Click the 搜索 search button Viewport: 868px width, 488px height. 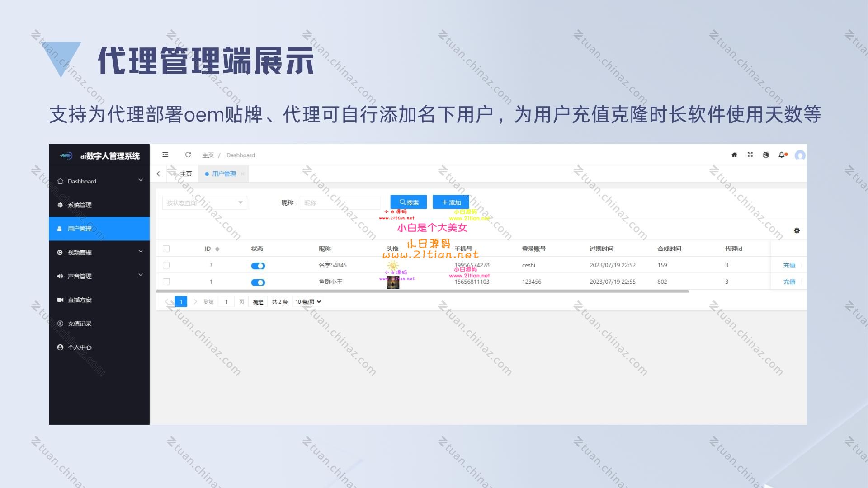pos(409,202)
